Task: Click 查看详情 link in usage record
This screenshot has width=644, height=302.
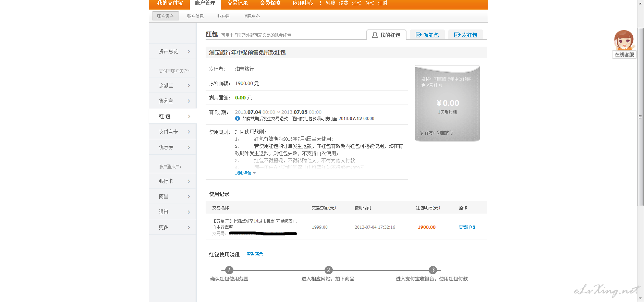Action: [467, 227]
